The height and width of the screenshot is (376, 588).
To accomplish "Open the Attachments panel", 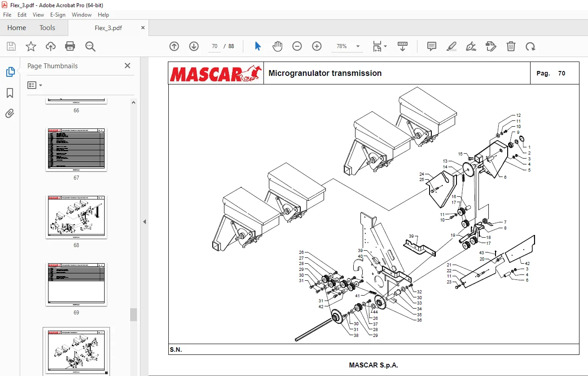I will point(10,114).
